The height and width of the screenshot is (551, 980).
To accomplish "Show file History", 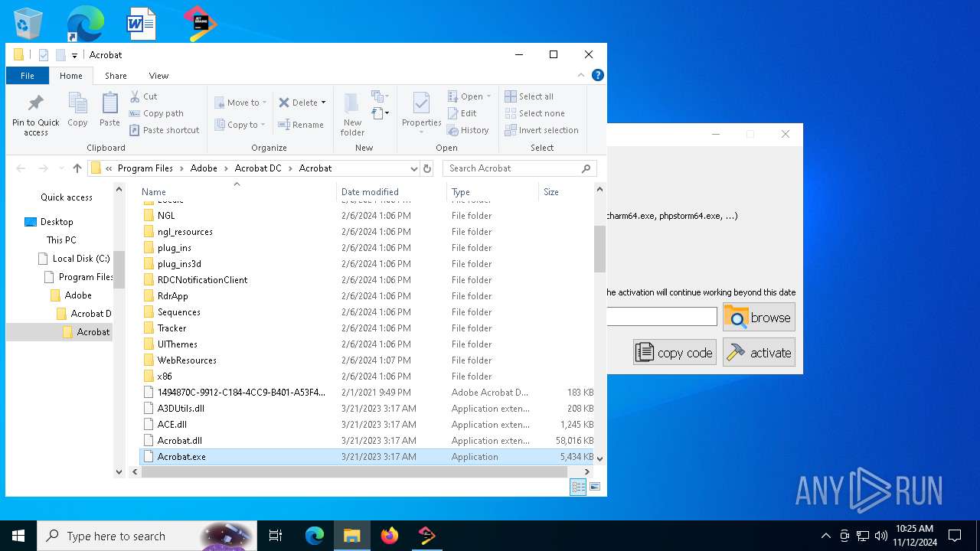I will click(x=468, y=130).
